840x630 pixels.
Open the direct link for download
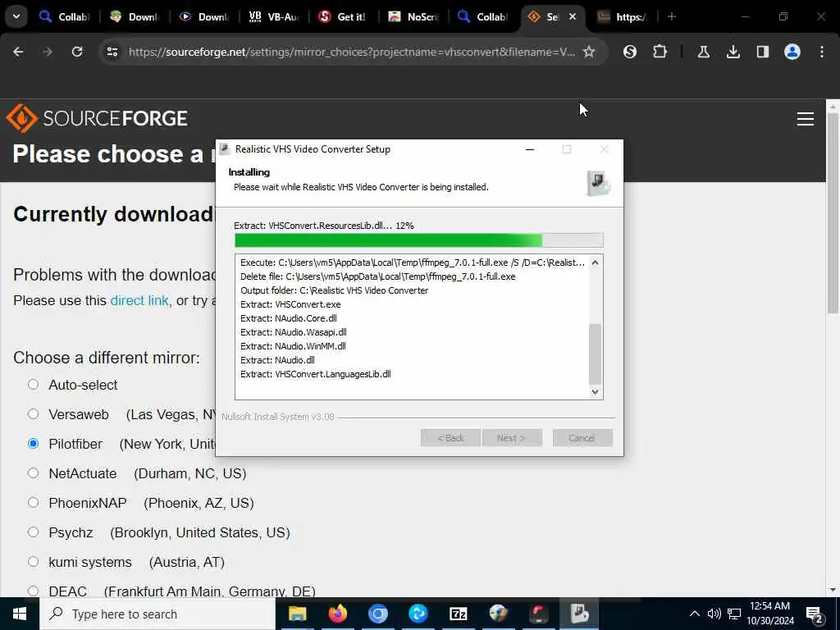tap(139, 300)
